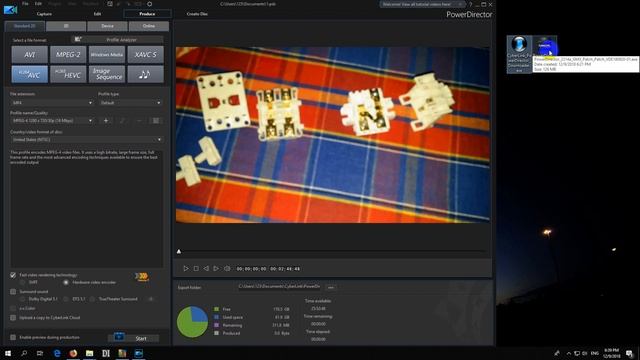Viewport: 640px width, 360px height.
Task: Enable preview during production checkbox
Action: pyautogui.click(x=13, y=338)
